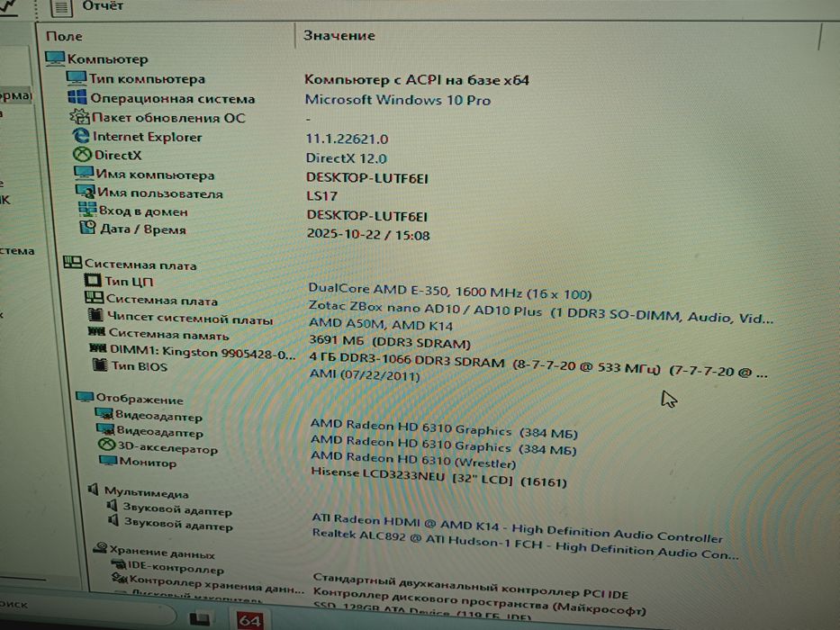Select the Компьютер с ACPI на базе x64 value
Screen dimensions: 840x630
click(x=417, y=80)
